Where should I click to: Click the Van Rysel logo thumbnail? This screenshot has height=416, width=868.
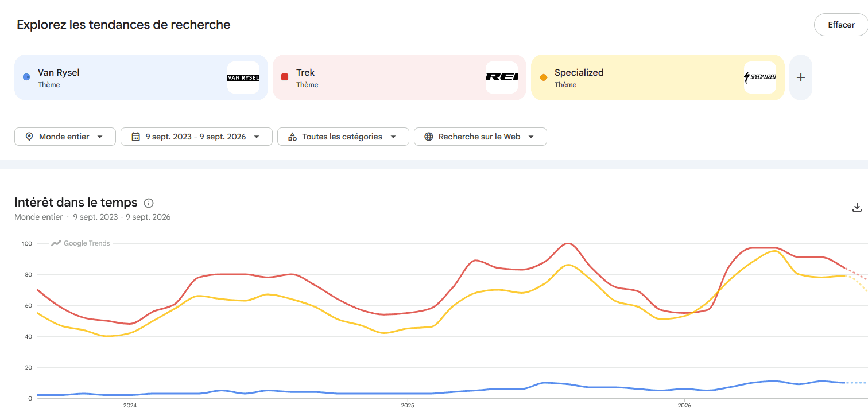coord(243,77)
